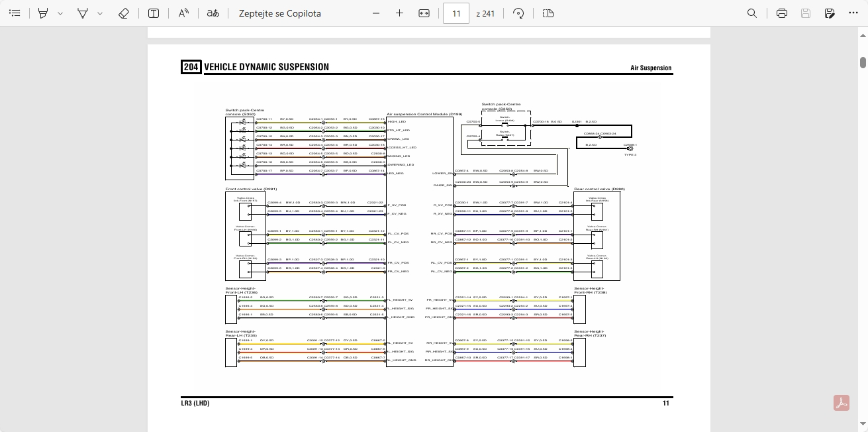Open the table of contents panel
The image size is (868, 432).
point(15,13)
